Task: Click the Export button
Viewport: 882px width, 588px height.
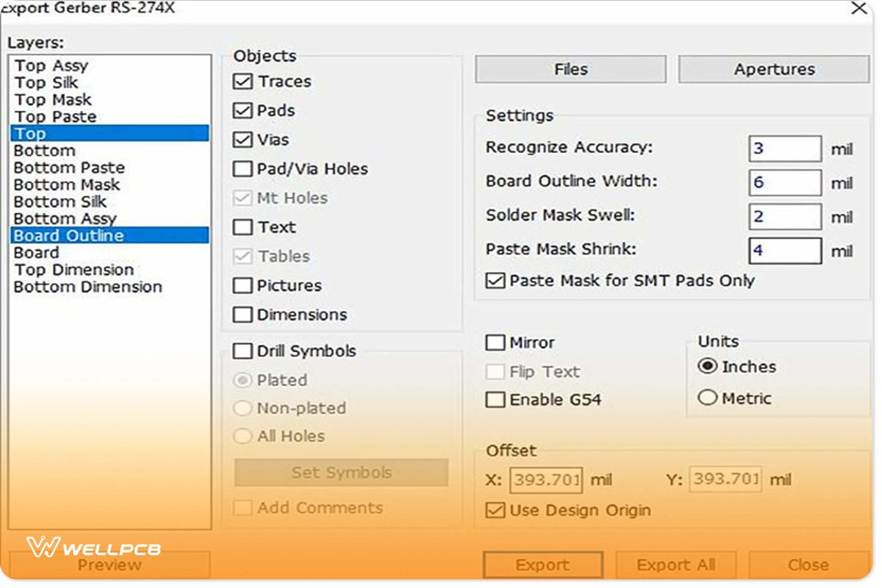Action: pyautogui.click(x=542, y=564)
